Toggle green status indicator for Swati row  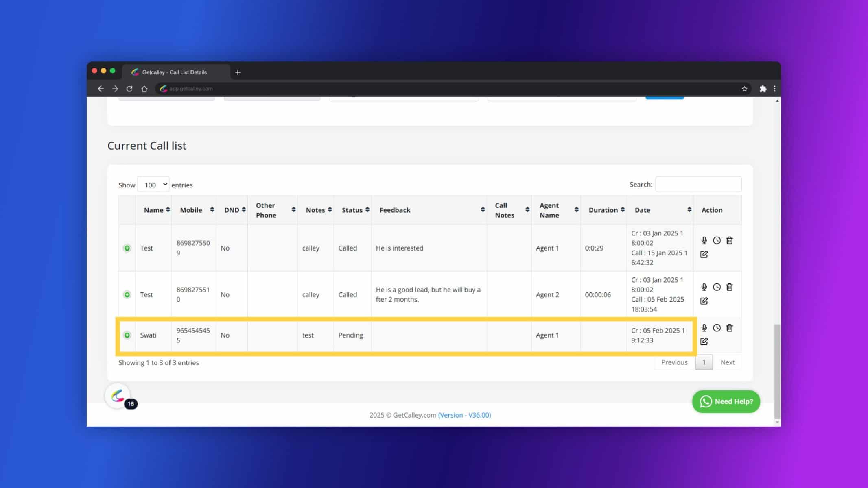tap(127, 335)
